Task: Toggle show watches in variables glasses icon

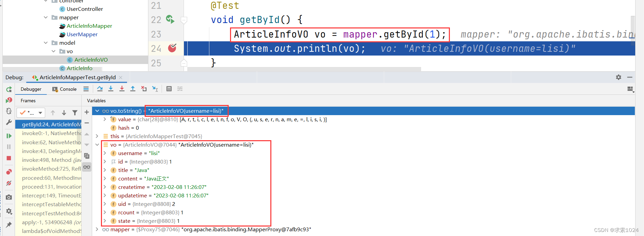Action: coord(87,167)
